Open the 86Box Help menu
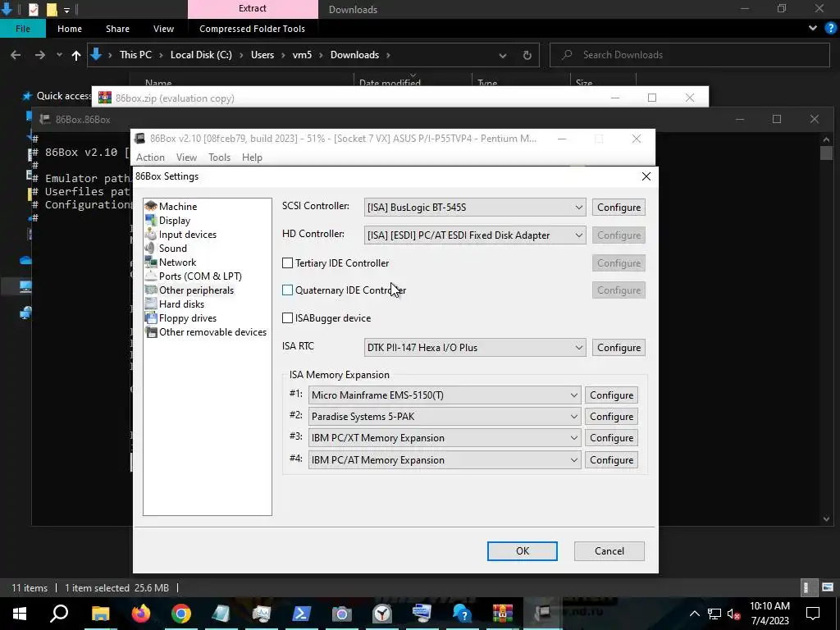The height and width of the screenshot is (630, 840). tap(252, 157)
